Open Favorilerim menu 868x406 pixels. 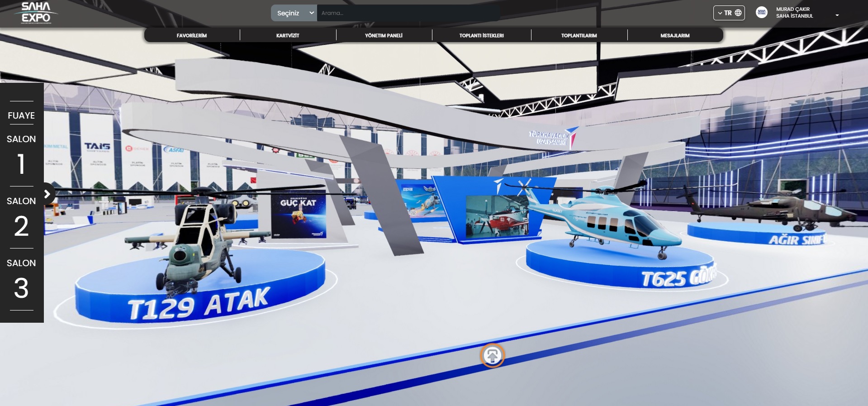(x=192, y=35)
